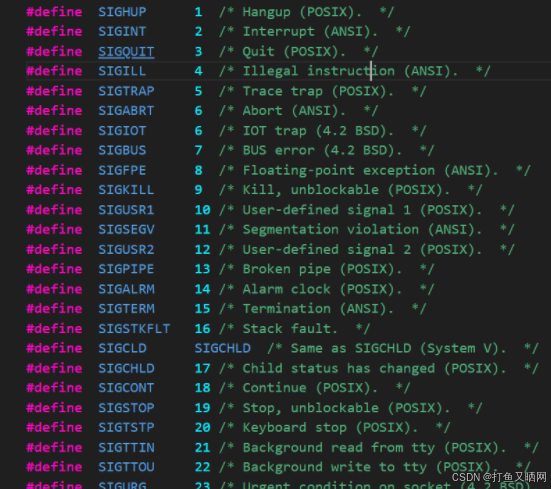Click the SIGHUP macro name
Viewport: 551px width, 489px height.
tap(122, 12)
